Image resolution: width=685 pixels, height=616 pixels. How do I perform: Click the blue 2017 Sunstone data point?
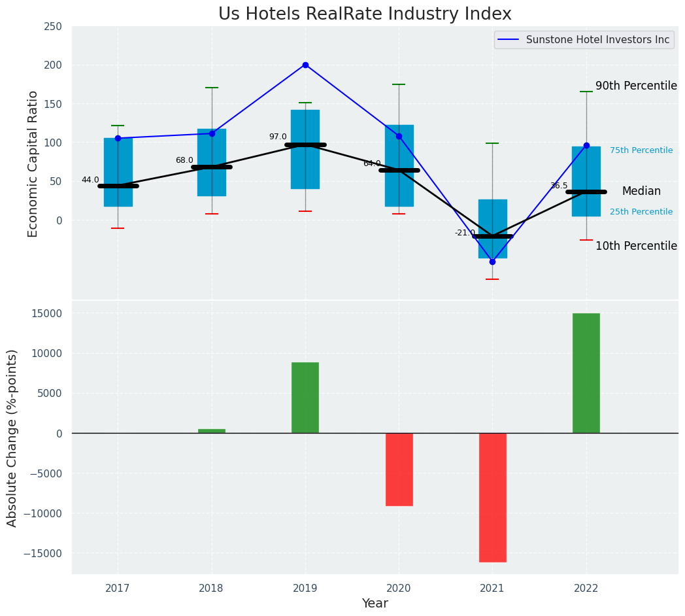click(x=118, y=138)
